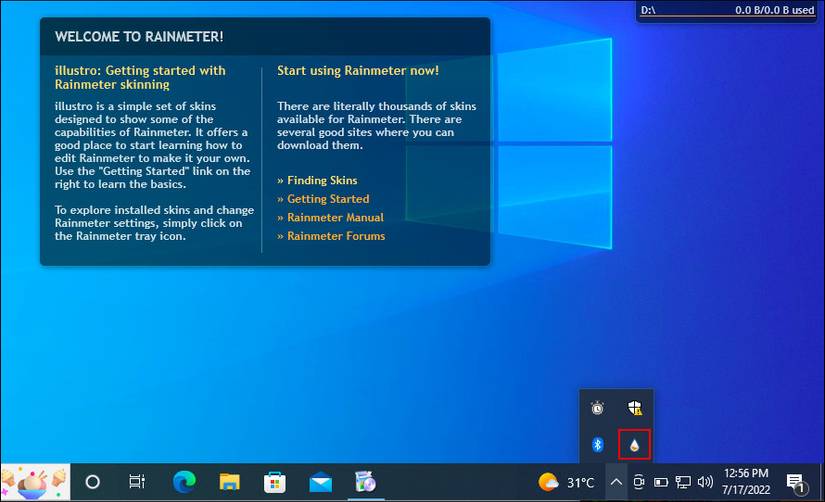Open the battery status icon
This screenshot has height=502, width=825.
661,482
